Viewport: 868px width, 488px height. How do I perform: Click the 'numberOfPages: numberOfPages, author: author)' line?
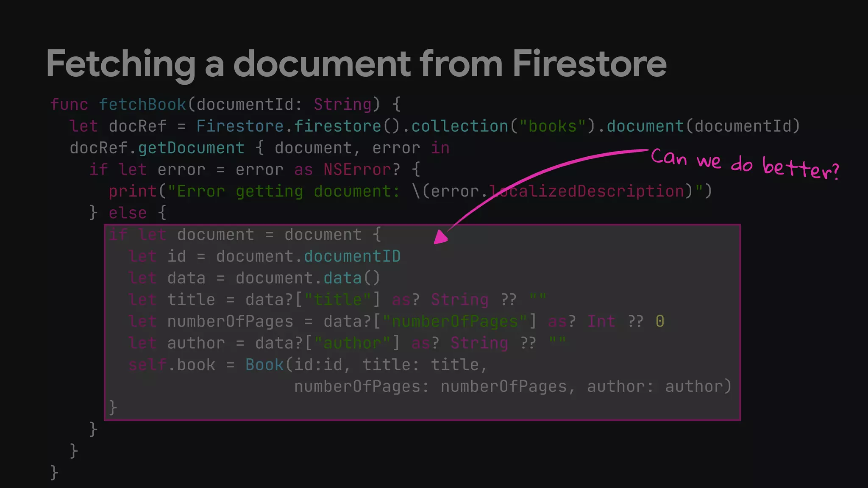pos(513,386)
